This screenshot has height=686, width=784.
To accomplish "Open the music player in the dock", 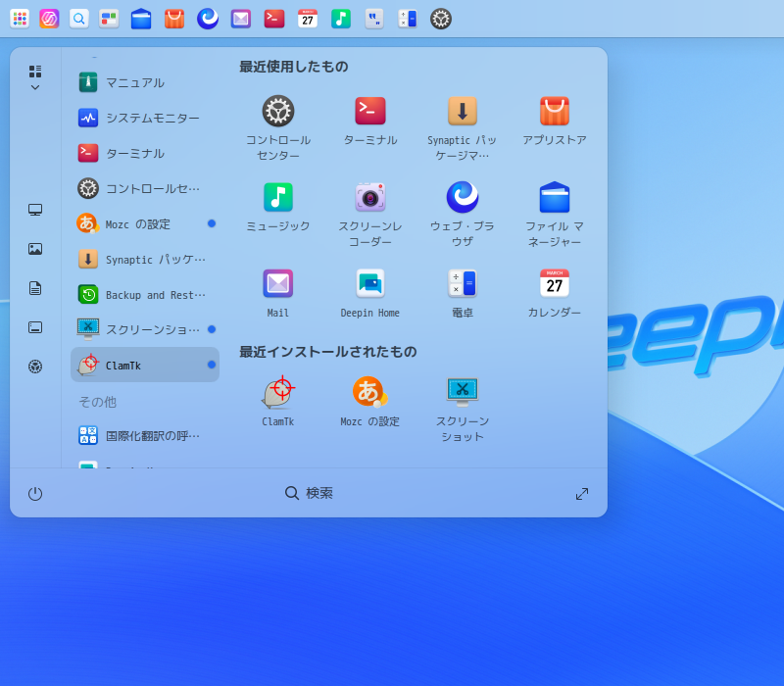I will pos(341,19).
